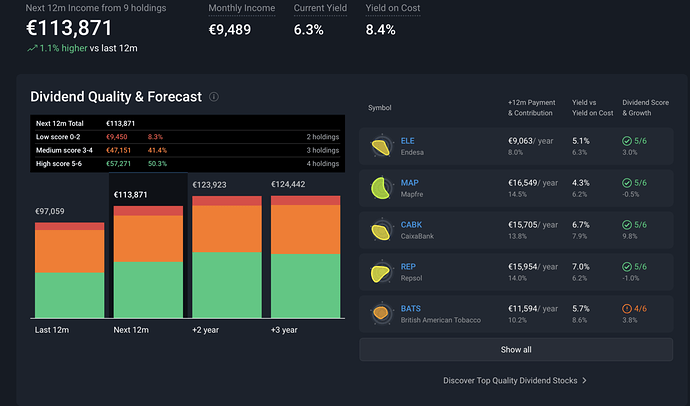Image resolution: width=690 pixels, height=406 pixels.
Task: Select the Last 12m bar in the chart
Action: (x=70, y=270)
